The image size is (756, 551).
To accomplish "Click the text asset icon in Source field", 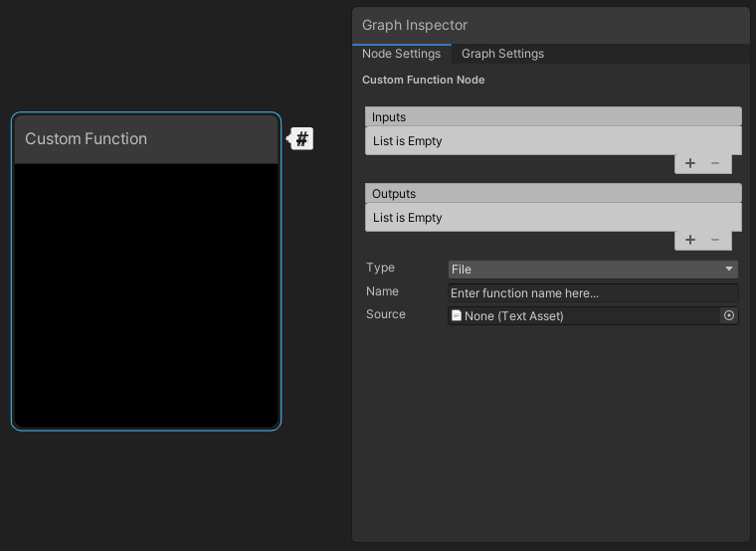I will pyautogui.click(x=457, y=315).
